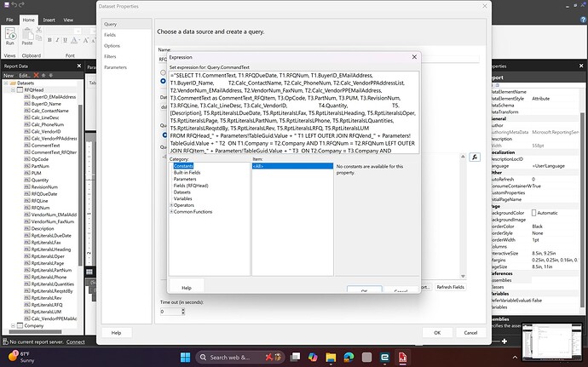Select the Query page in Dataset Properties
The height and width of the screenshot is (367, 588).
click(x=126, y=24)
